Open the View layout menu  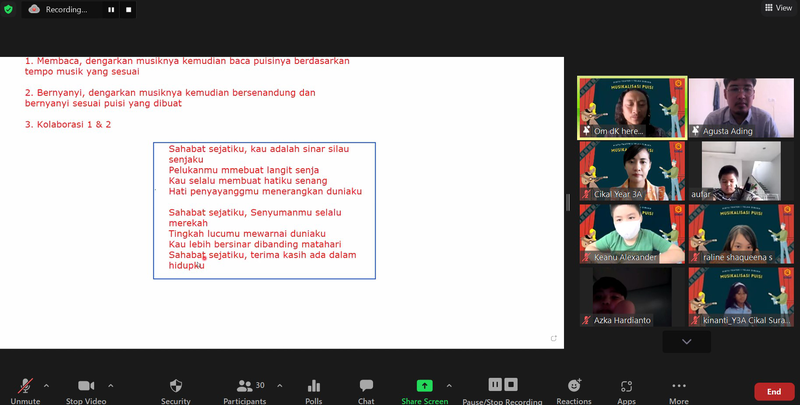778,7
